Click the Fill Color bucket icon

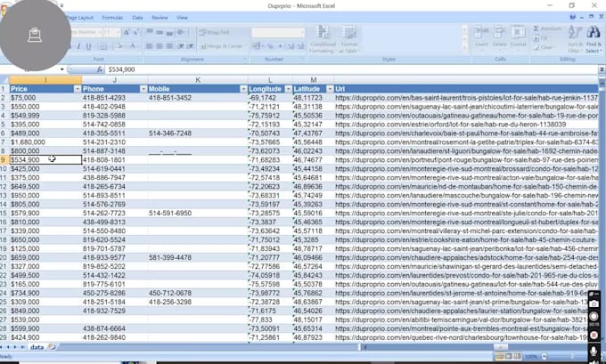pos(119,46)
